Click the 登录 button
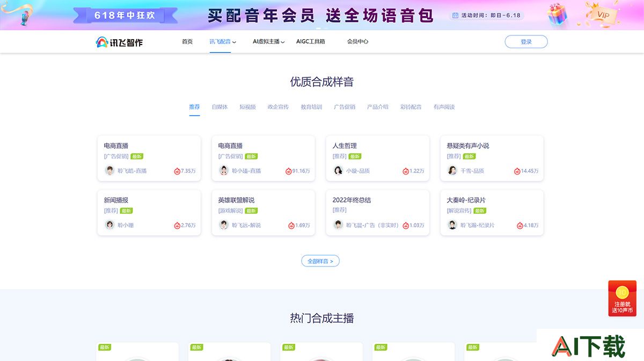 (526, 42)
